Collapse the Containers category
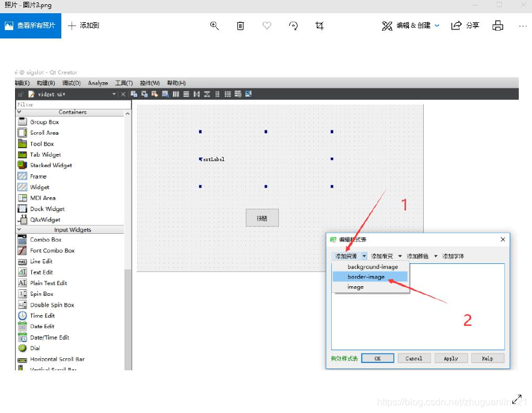This screenshot has width=532, height=413. [x=19, y=112]
